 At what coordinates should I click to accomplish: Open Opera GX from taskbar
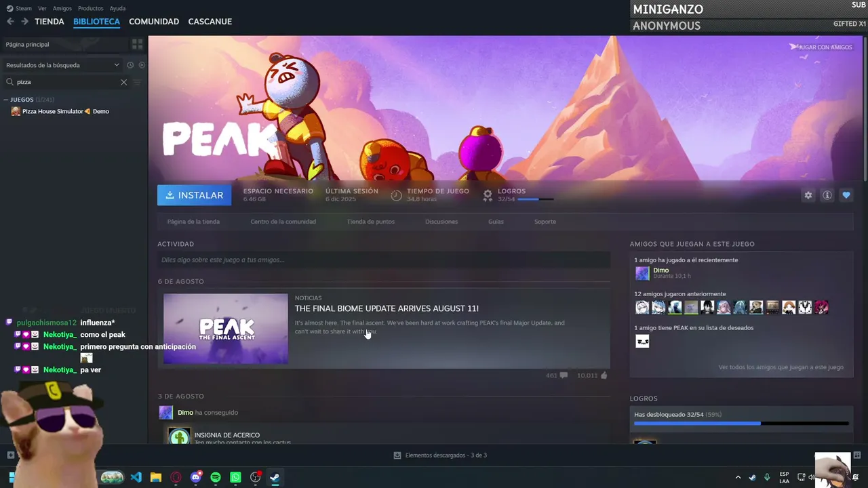click(176, 477)
